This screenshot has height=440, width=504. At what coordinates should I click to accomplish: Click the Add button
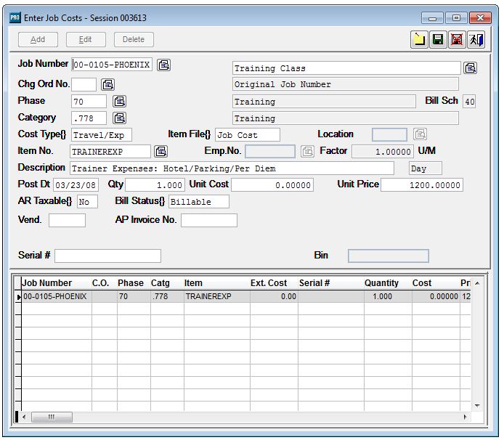pyautogui.click(x=38, y=39)
